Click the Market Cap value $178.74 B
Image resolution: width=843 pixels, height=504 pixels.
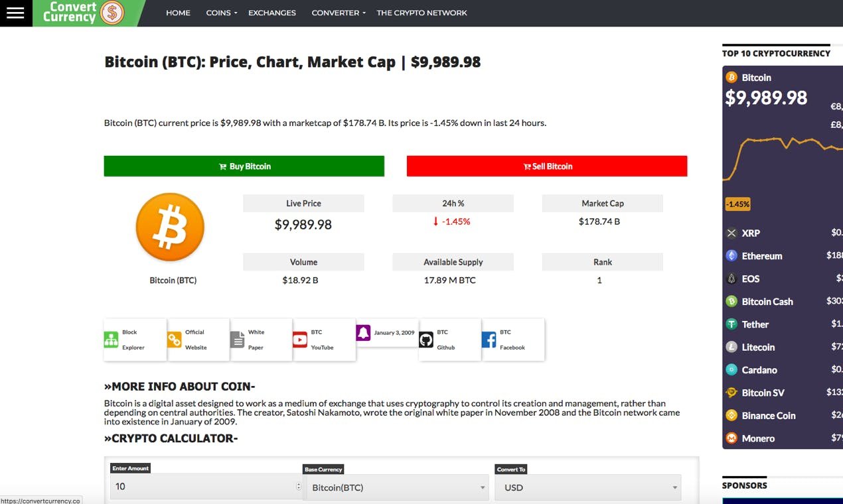599,221
